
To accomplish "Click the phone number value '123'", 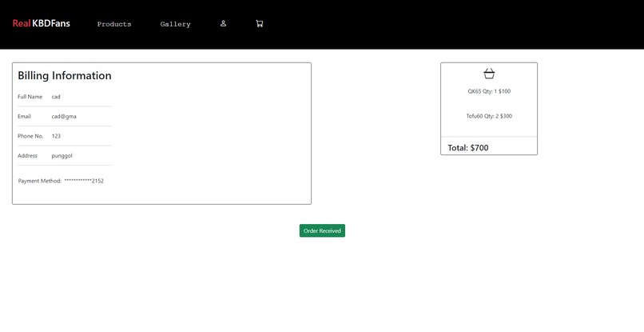I will (x=56, y=136).
